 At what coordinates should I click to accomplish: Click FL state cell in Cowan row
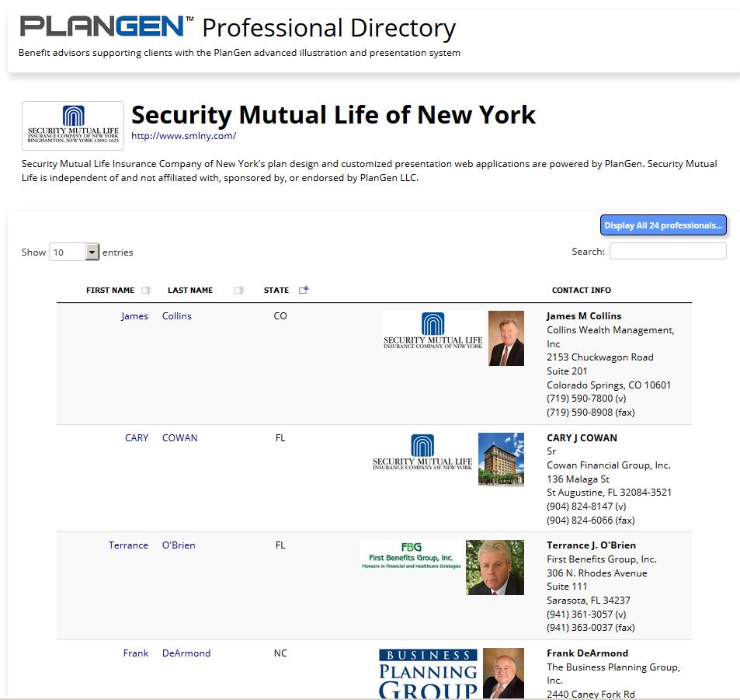(280, 438)
